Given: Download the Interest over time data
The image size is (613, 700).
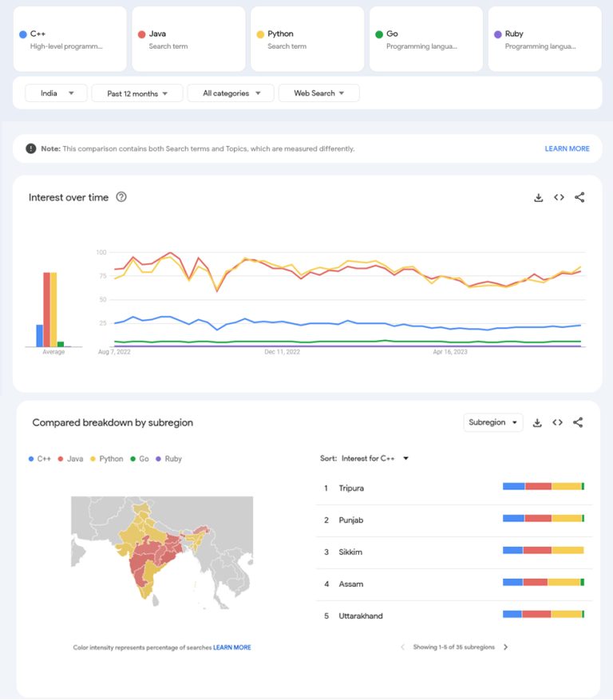Looking at the screenshot, I should pos(538,198).
